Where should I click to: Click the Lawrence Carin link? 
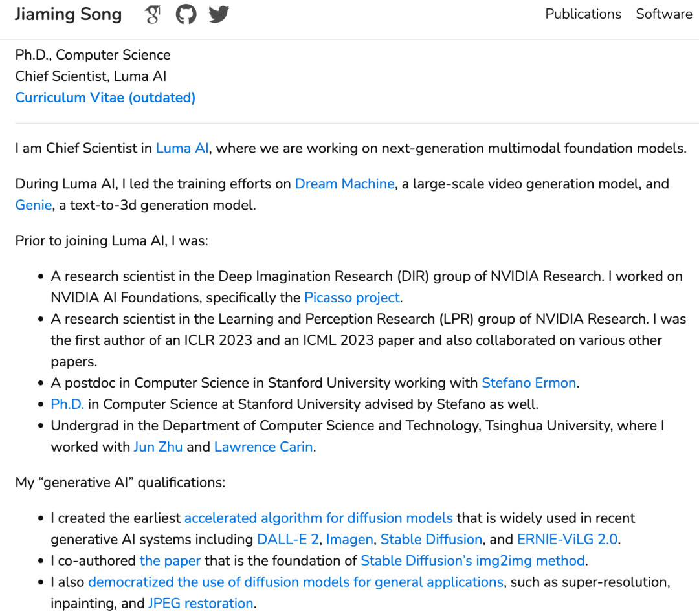click(x=263, y=447)
